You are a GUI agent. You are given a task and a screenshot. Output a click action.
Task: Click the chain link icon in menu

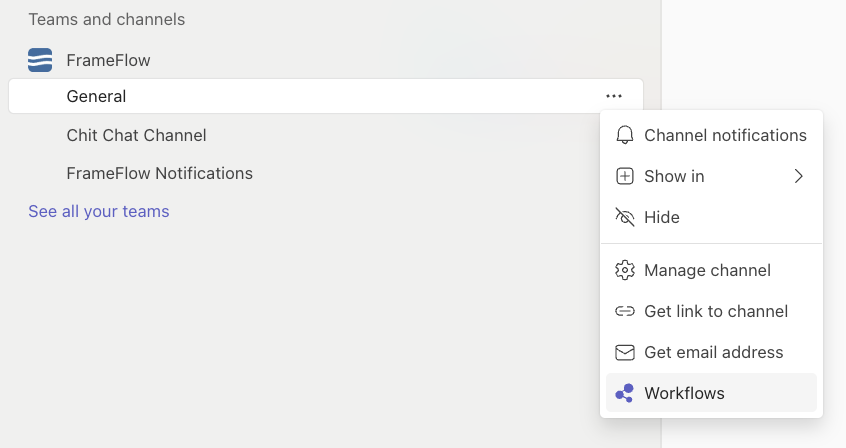625,311
